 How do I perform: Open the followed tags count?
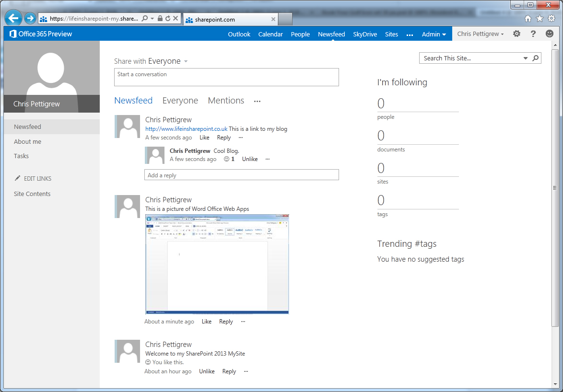coord(381,200)
